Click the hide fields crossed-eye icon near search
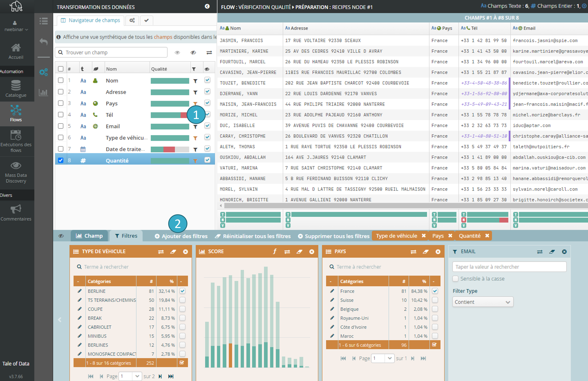Image resolution: width=588 pixels, height=381 pixels. [x=193, y=52]
